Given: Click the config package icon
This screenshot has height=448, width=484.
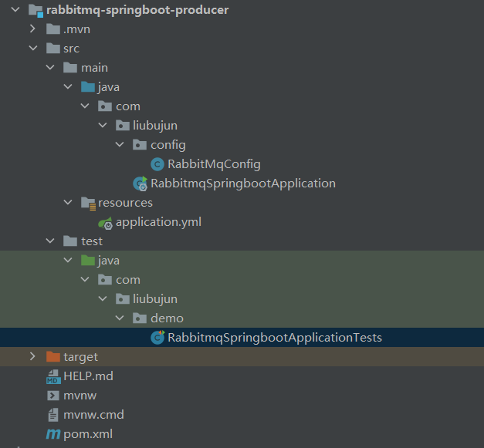Looking at the screenshot, I should [x=140, y=145].
